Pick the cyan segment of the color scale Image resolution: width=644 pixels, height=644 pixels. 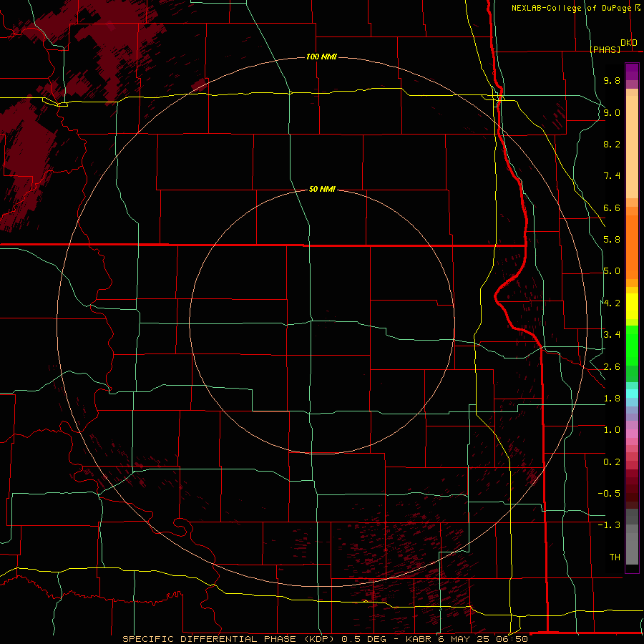tap(632, 394)
